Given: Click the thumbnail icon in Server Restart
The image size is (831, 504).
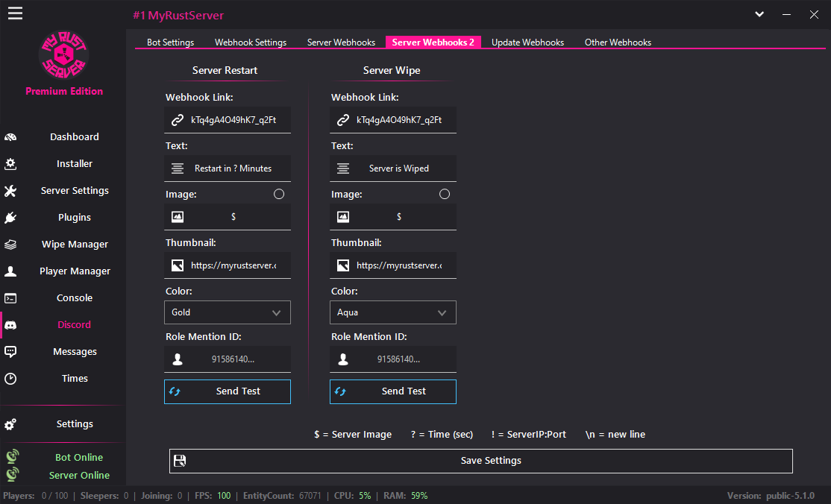Looking at the screenshot, I should 178,265.
